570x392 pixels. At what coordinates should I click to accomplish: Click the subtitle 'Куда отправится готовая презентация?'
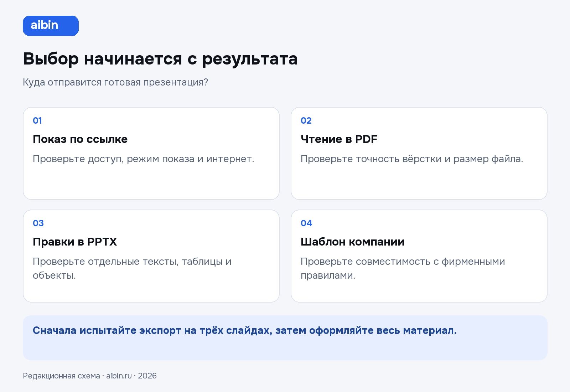click(115, 82)
